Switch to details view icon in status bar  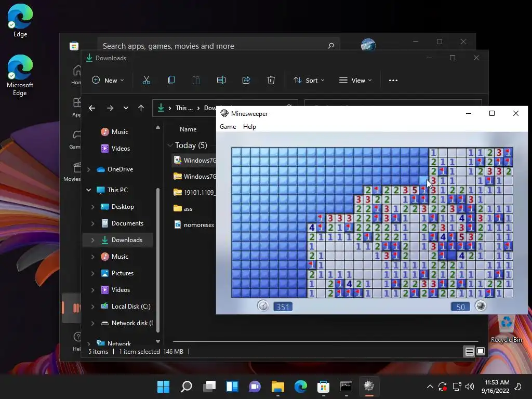pyautogui.click(x=469, y=352)
